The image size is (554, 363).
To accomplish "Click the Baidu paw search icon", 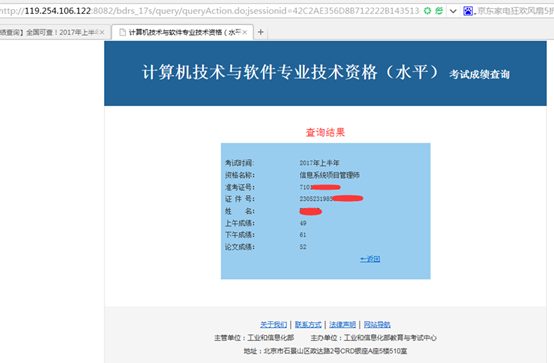I will [x=468, y=11].
